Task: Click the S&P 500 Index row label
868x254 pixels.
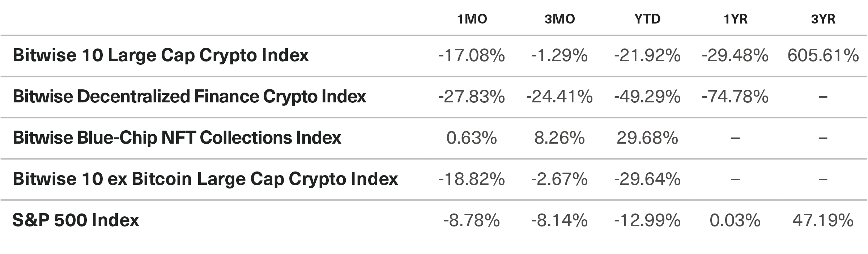Action: [76, 220]
